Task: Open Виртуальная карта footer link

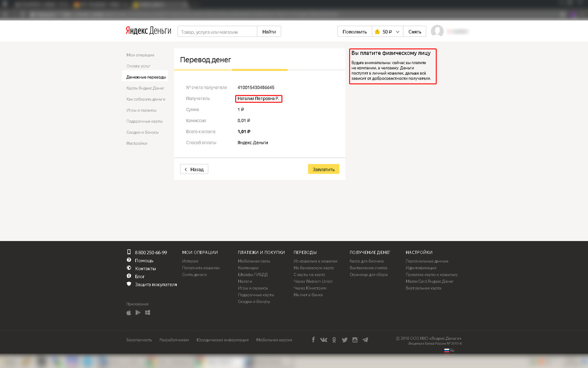Action: [x=423, y=288]
